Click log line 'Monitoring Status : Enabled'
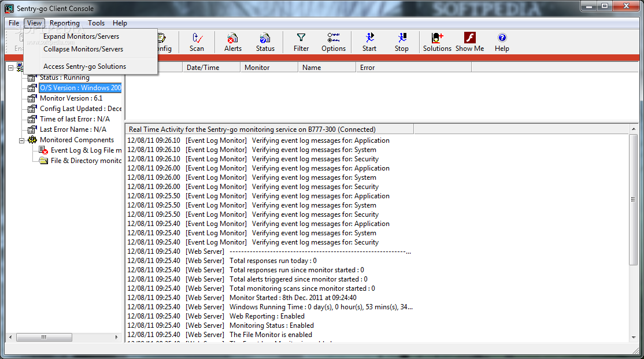 tap(272, 325)
